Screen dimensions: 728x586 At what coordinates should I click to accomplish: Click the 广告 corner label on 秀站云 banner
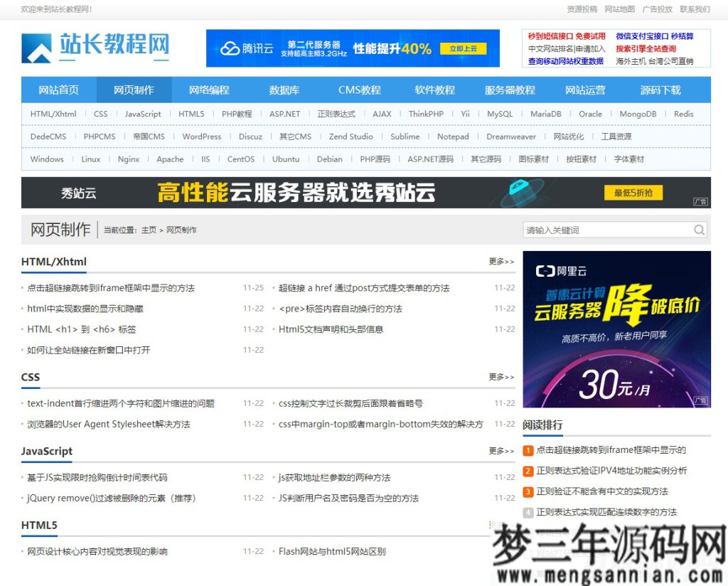[700, 203]
